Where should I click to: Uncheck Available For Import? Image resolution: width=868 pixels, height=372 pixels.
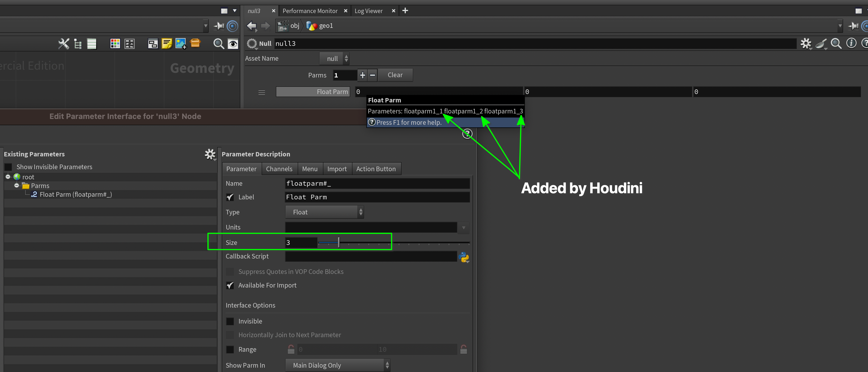230,285
